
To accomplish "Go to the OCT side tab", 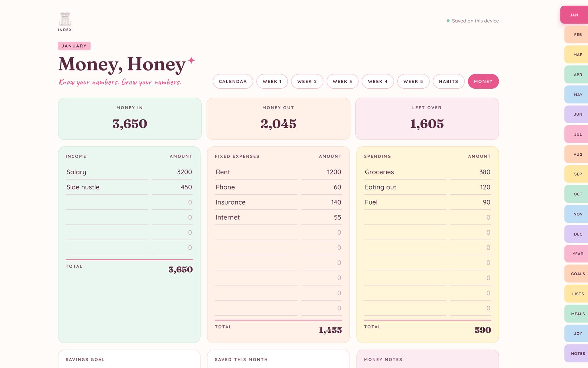I will click(x=576, y=194).
